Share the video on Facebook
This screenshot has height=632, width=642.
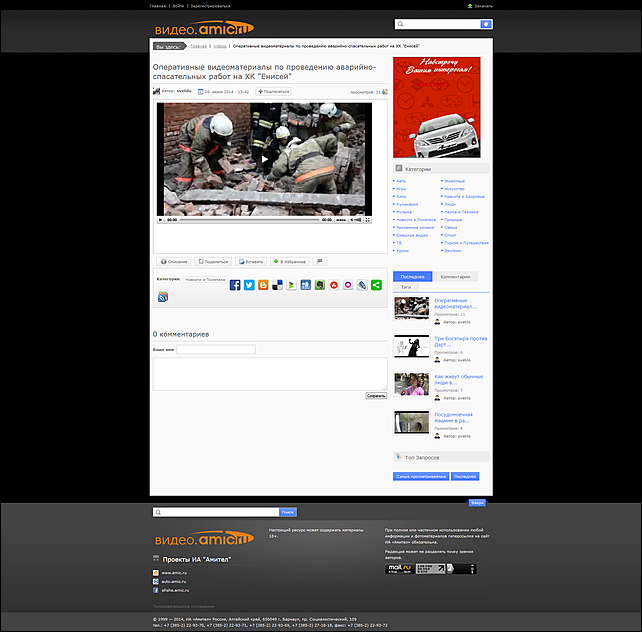point(235,285)
